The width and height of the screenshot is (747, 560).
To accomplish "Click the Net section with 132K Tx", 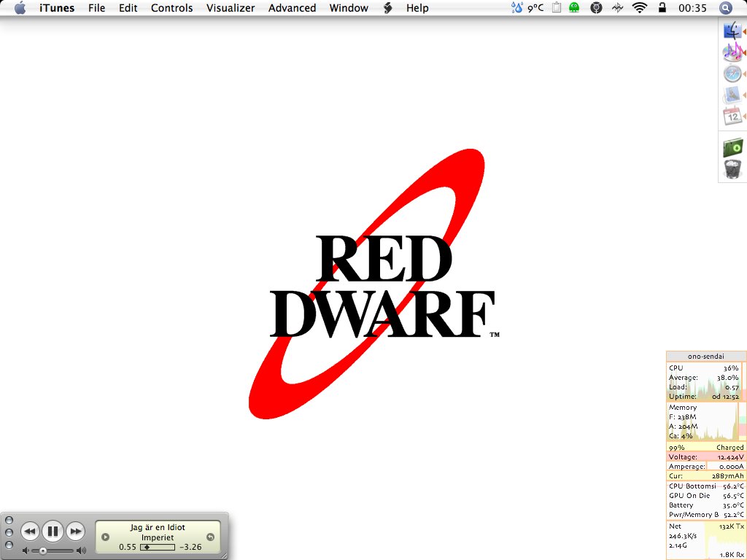I will (706, 540).
